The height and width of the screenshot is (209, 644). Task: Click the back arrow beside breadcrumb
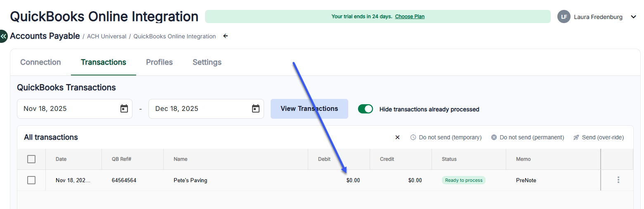[x=225, y=36]
